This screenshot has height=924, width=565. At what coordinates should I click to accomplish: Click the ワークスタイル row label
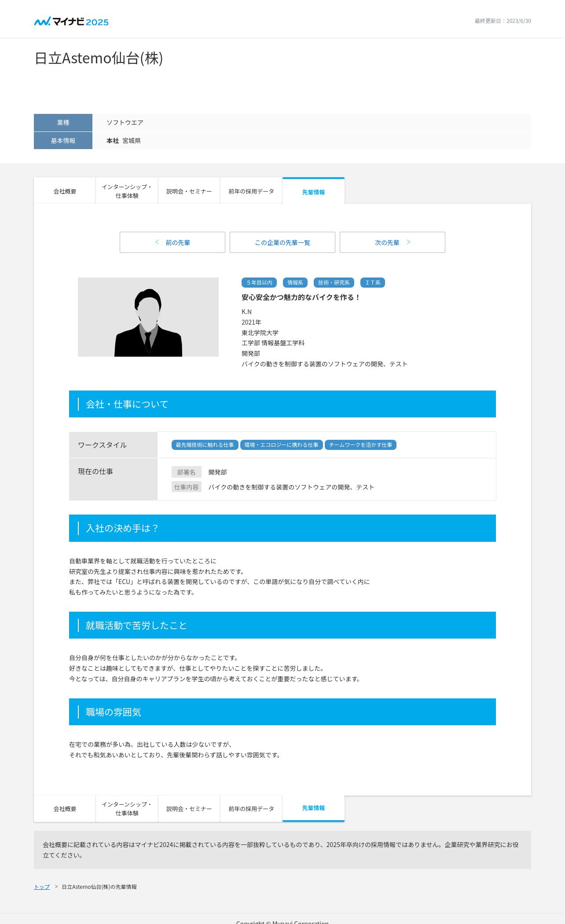(x=113, y=445)
